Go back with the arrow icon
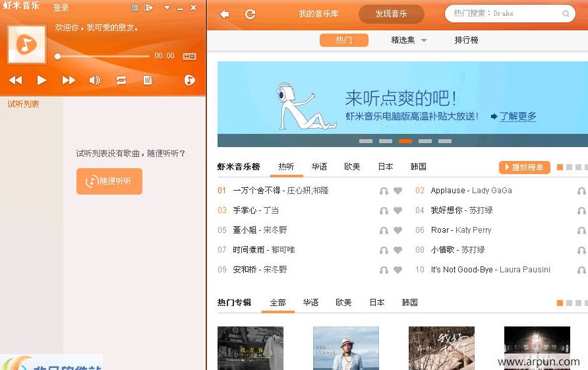 coord(225,15)
